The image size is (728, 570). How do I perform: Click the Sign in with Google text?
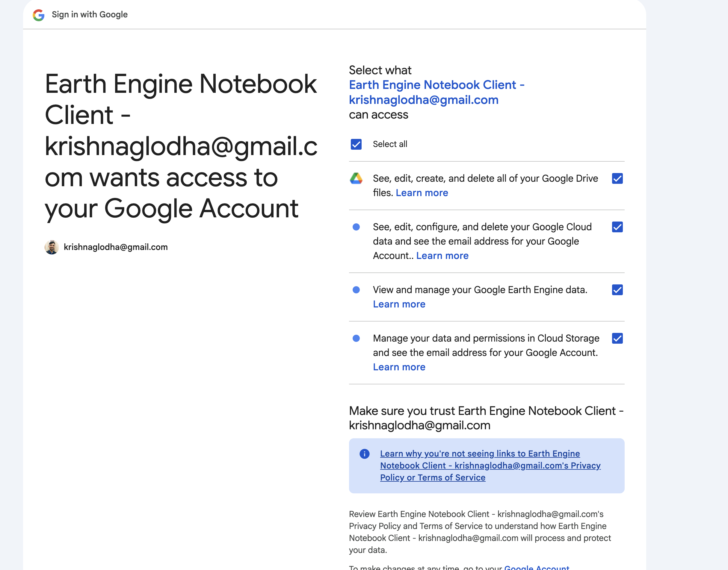(90, 15)
